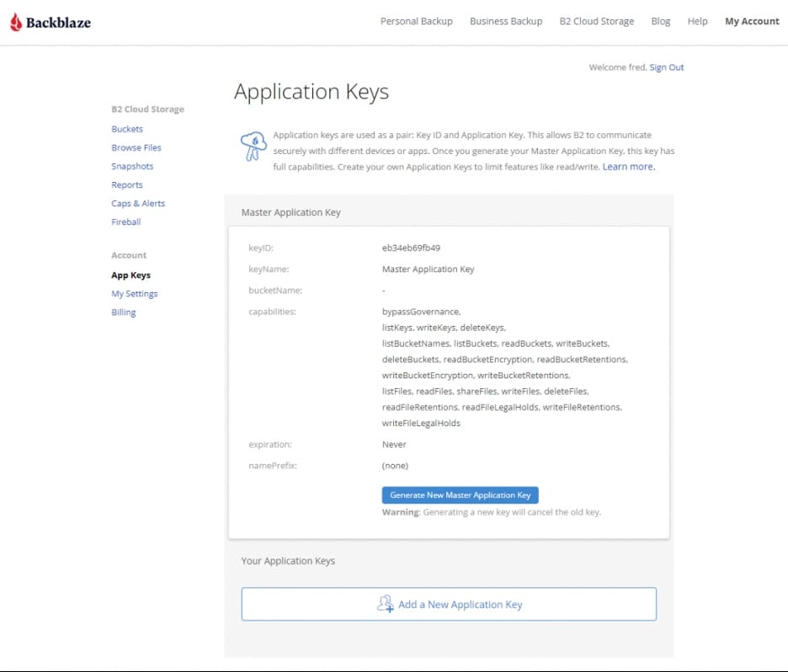Click the add-user icon on Add Key button

tap(386, 604)
